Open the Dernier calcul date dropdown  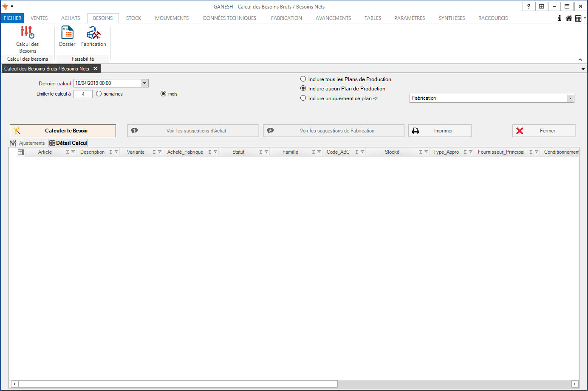click(x=144, y=83)
